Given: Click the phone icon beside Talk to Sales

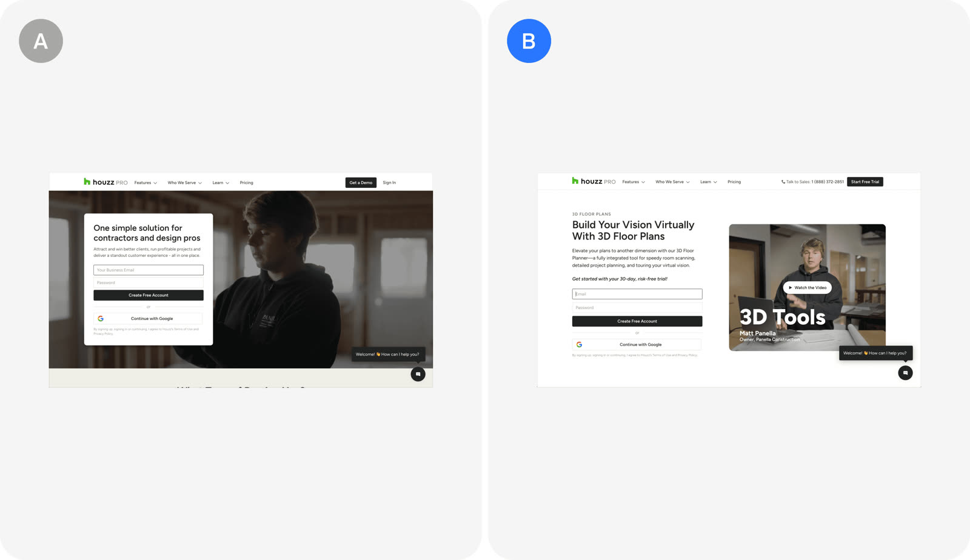Looking at the screenshot, I should 783,182.
